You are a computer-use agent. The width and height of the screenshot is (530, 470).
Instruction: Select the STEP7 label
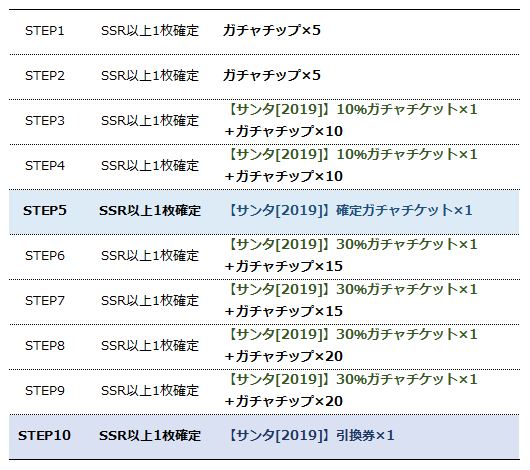[x=45, y=301]
